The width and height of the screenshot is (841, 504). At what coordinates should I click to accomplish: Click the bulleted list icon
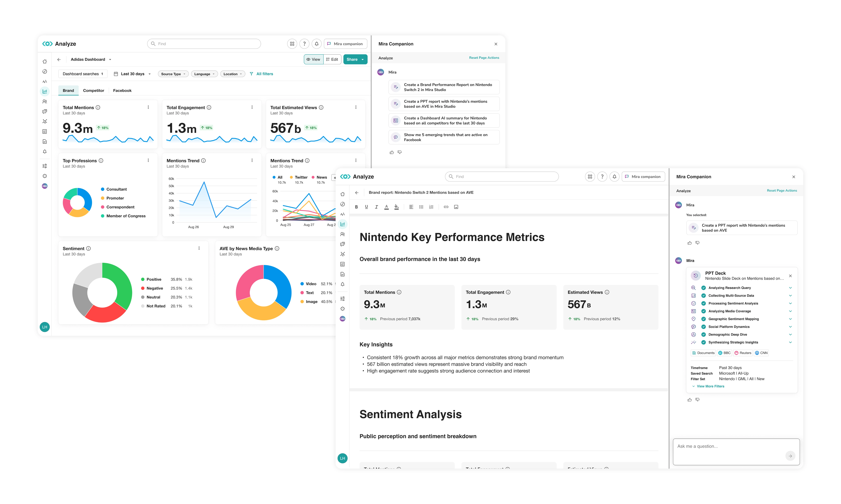click(421, 207)
